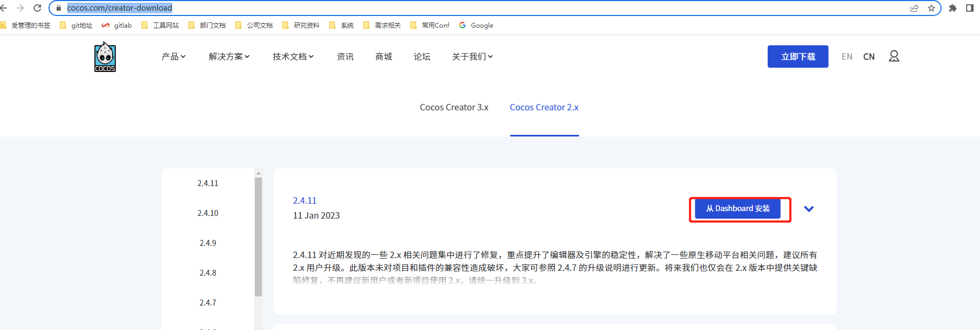Open the 受管理的书签 folder
The image size is (980, 330).
coord(26,25)
